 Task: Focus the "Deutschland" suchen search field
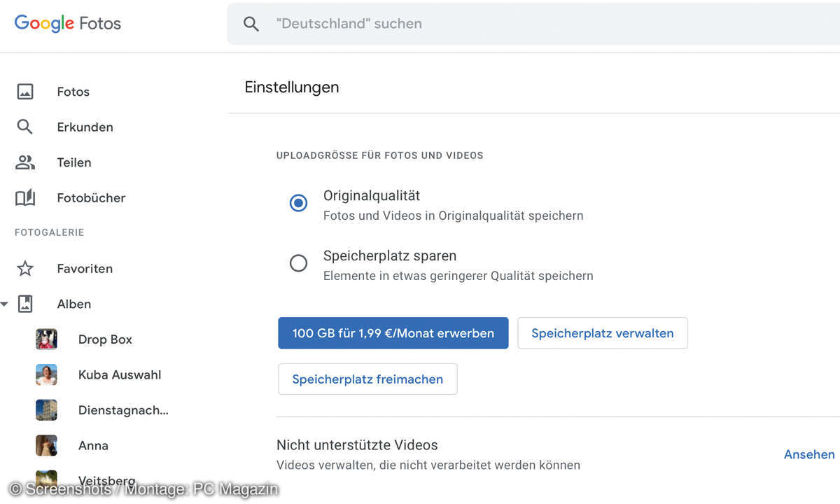point(533,24)
